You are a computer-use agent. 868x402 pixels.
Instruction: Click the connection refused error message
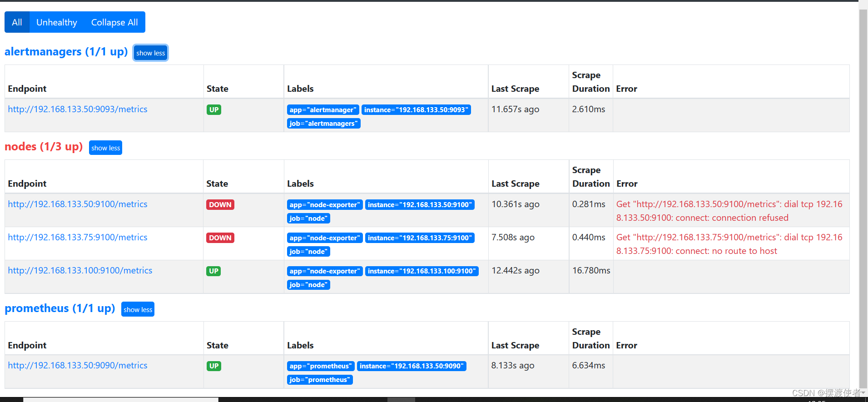729,211
